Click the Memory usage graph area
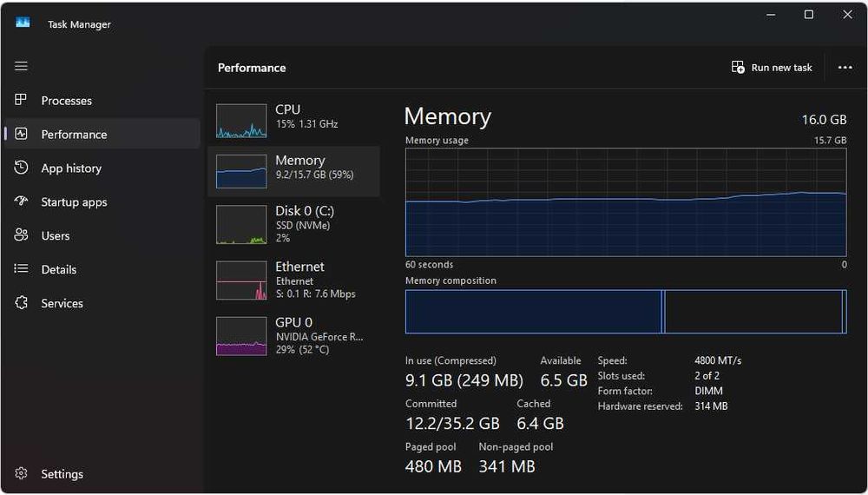Viewport: 868px width, 495px height. click(625, 201)
